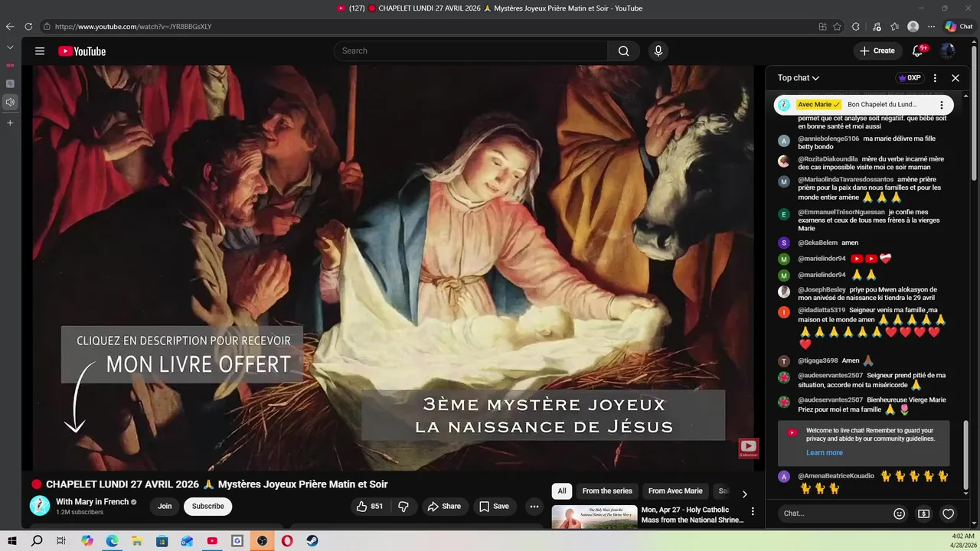The width and height of the screenshot is (980, 551).
Task: Open favorites list icon in toolbar
Action: coord(894,26)
